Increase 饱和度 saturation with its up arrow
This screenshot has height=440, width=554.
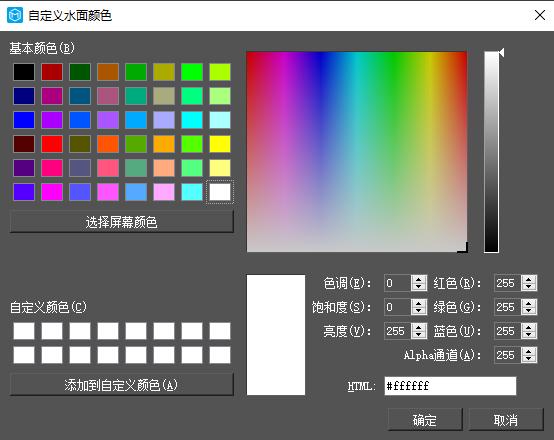pos(419,303)
